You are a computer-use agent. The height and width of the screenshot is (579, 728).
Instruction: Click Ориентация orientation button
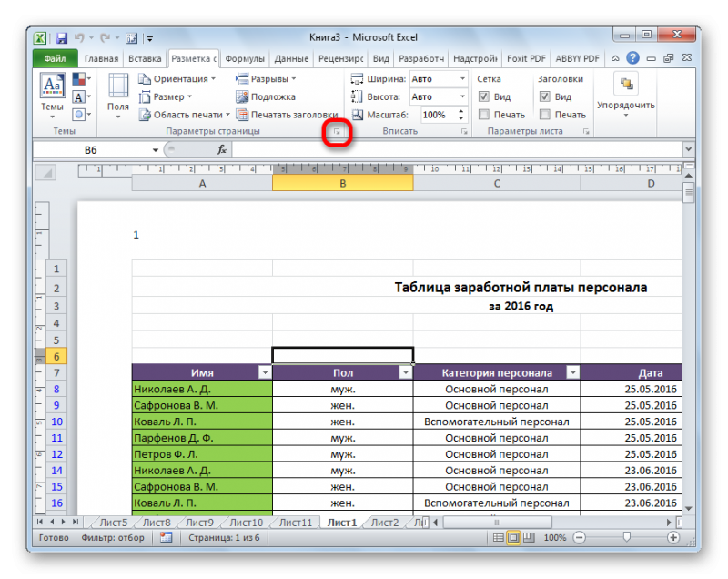177,79
